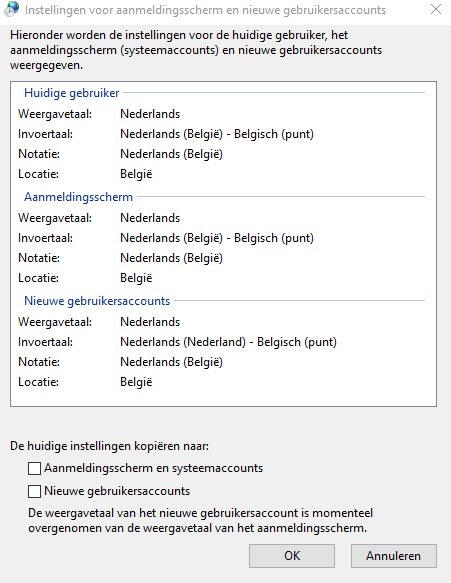Enable Aanmeldingsscherm en systeemaccounts checkbox
The height and width of the screenshot is (583, 451).
[x=34, y=468]
